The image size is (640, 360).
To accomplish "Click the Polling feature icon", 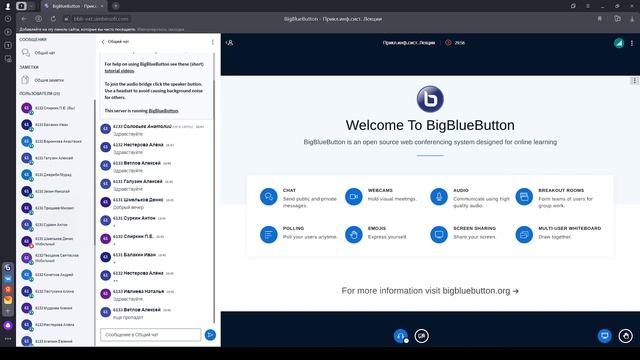I will (x=269, y=235).
